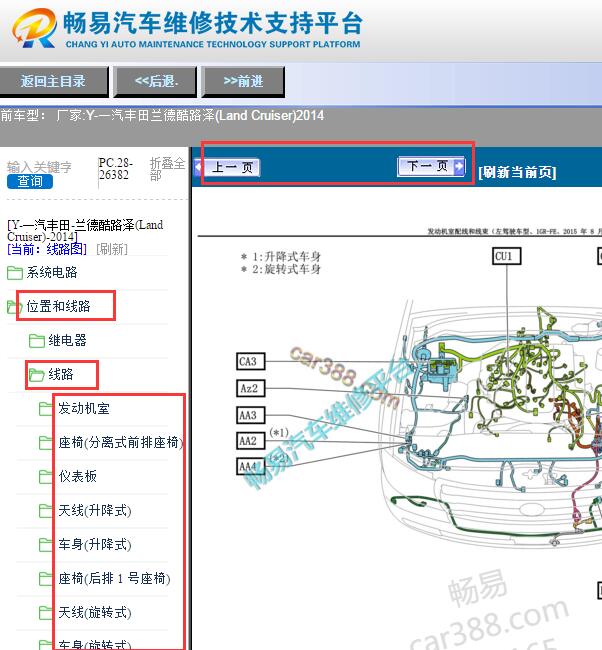Go back using <<后退 button
The height and width of the screenshot is (650, 602).
[x=155, y=81]
